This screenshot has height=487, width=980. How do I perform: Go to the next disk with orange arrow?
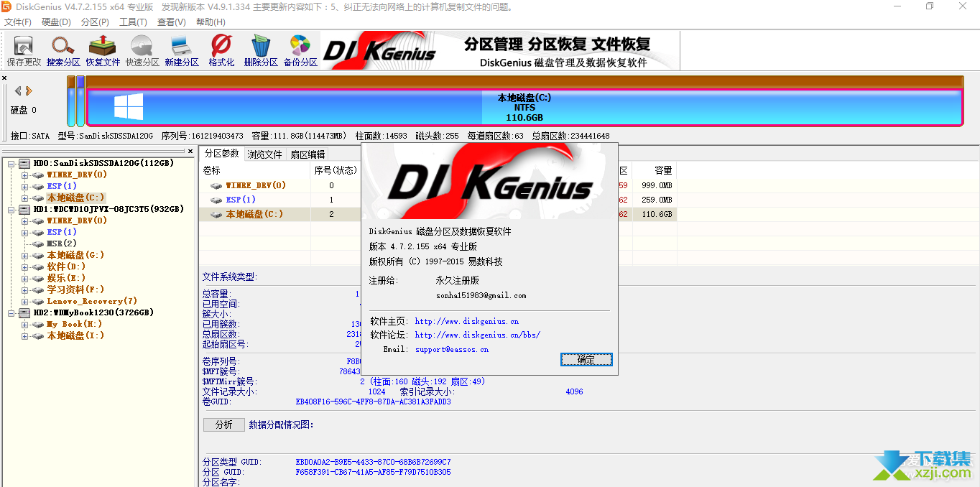pos(29,91)
